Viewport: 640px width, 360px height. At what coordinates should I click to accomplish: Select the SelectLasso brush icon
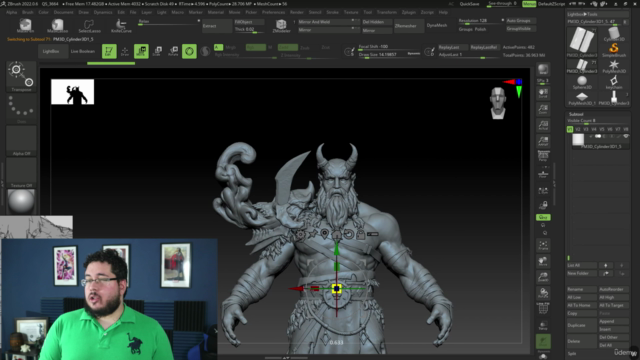89,25
